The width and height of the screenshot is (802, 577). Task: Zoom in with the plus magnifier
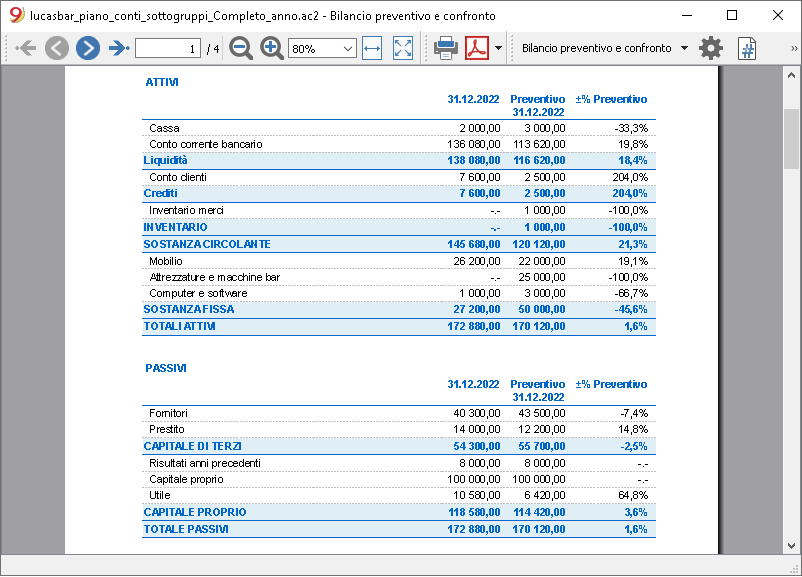coord(272,49)
